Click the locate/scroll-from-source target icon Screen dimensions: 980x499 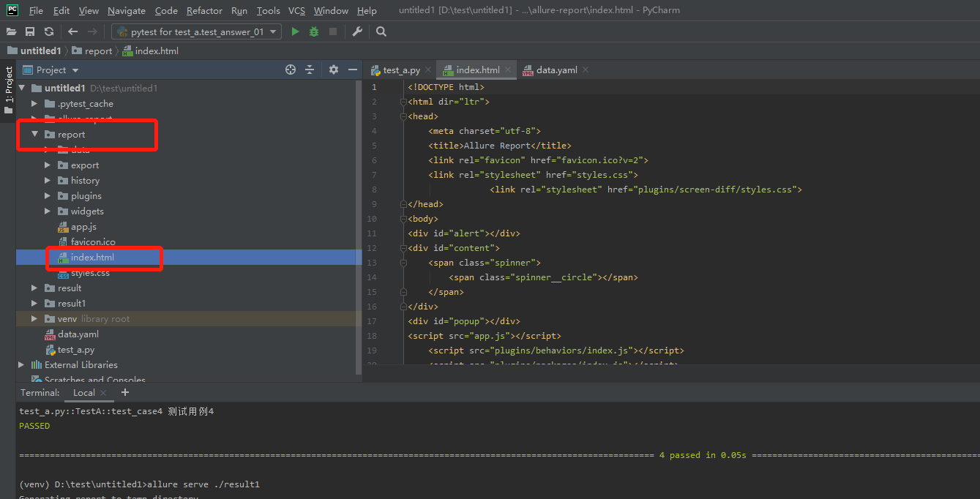click(291, 70)
